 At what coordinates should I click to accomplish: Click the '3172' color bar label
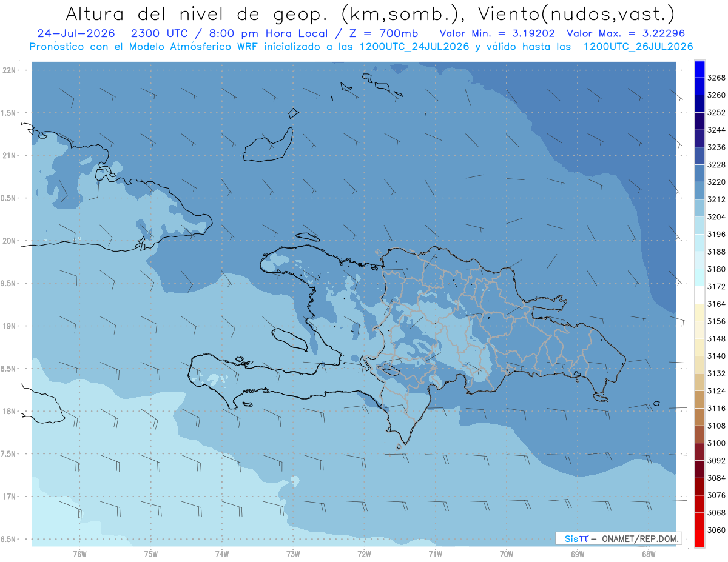(716, 286)
